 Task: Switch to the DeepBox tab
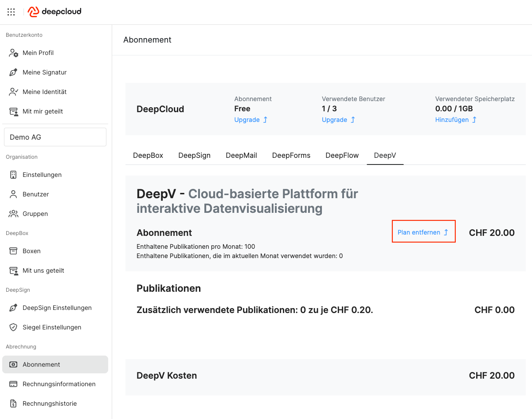coord(148,155)
